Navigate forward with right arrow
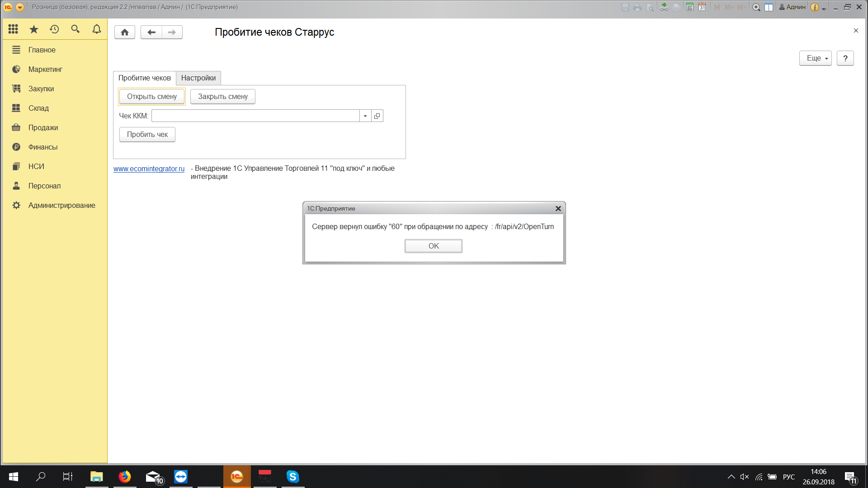 pos(172,32)
